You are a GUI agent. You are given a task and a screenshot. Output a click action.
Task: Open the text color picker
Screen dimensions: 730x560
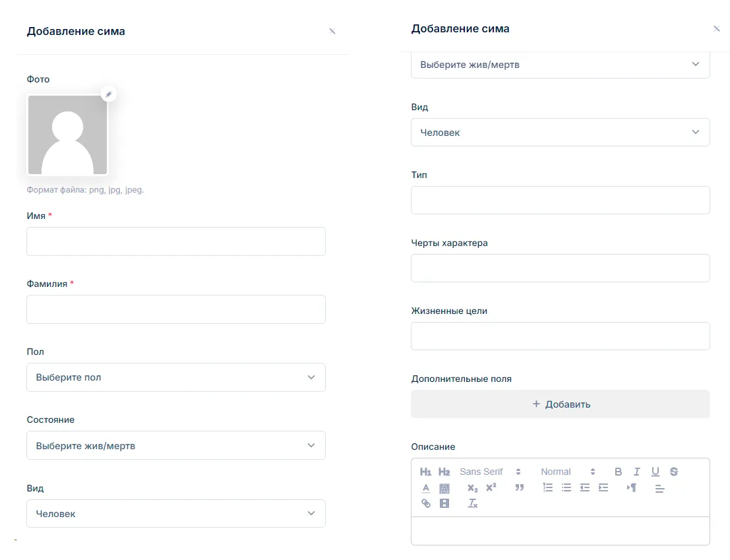pyautogui.click(x=426, y=488)
